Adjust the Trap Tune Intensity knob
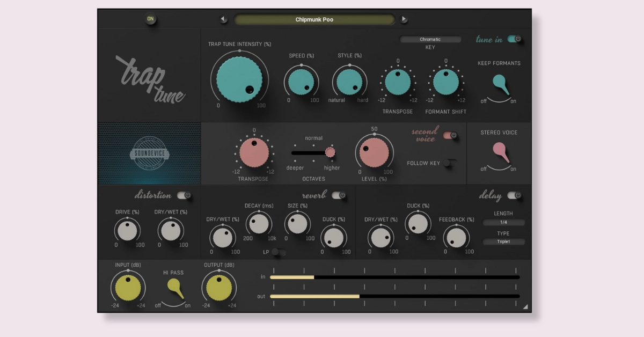The image size is (644, 337). click(241, 79)
